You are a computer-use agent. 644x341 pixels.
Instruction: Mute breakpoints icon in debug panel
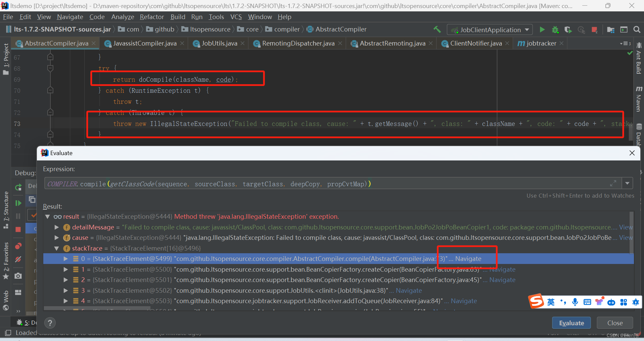coord(18,259)
